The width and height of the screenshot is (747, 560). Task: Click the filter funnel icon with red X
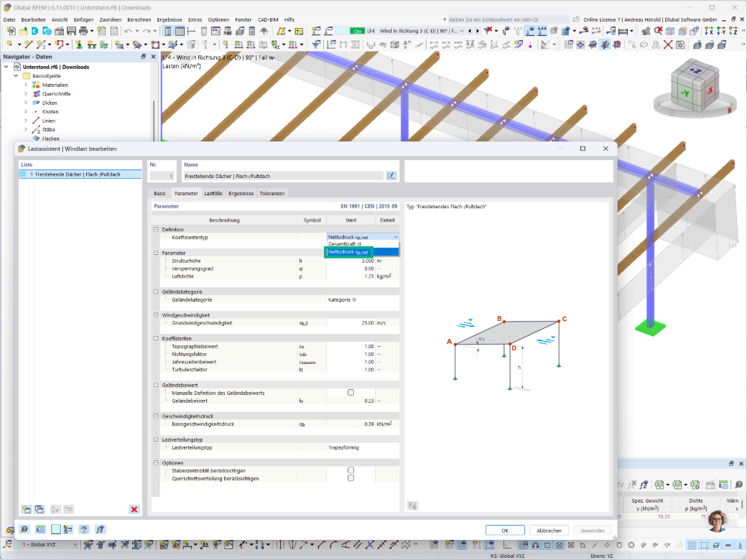[488, 31]
